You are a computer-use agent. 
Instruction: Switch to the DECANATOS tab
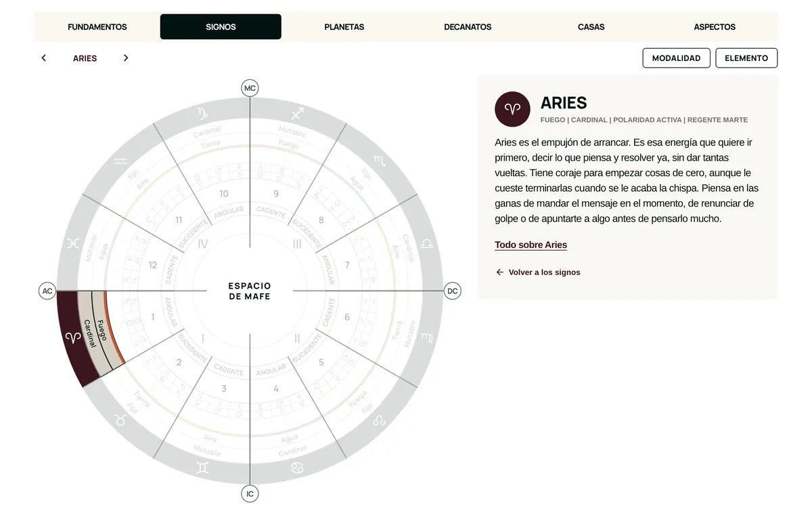(x=468, y=27)
